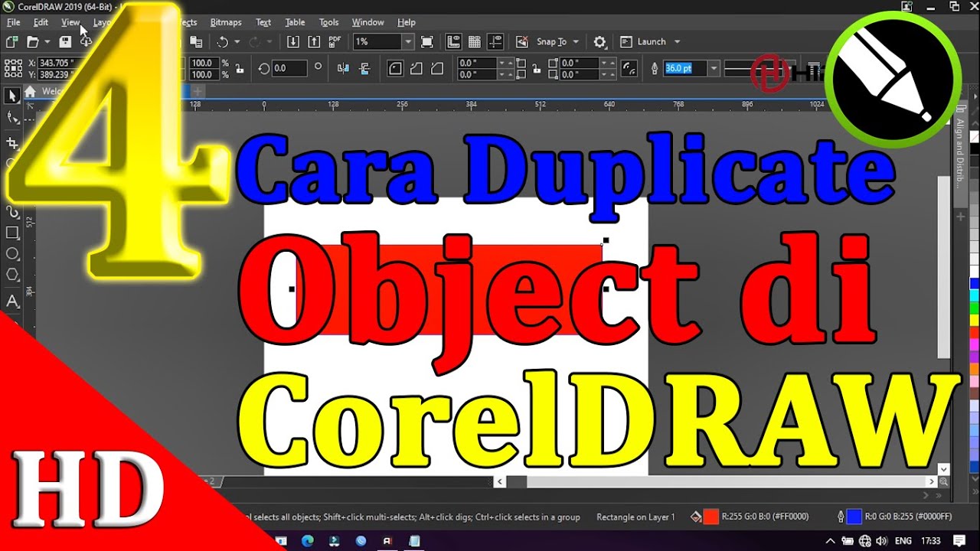Toggle the Relative corner scaling icon

(x=629, y=68)
